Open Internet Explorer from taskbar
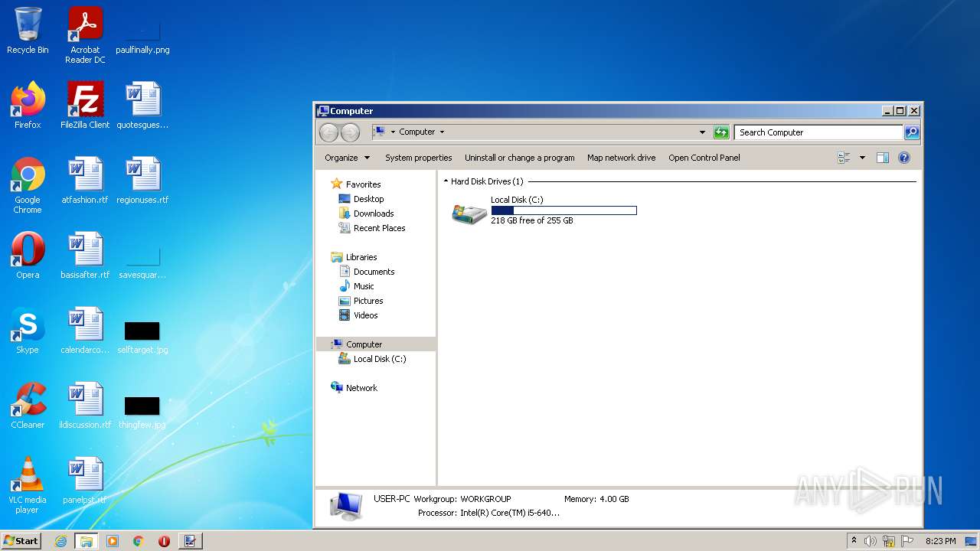 (x=61, y=541)
